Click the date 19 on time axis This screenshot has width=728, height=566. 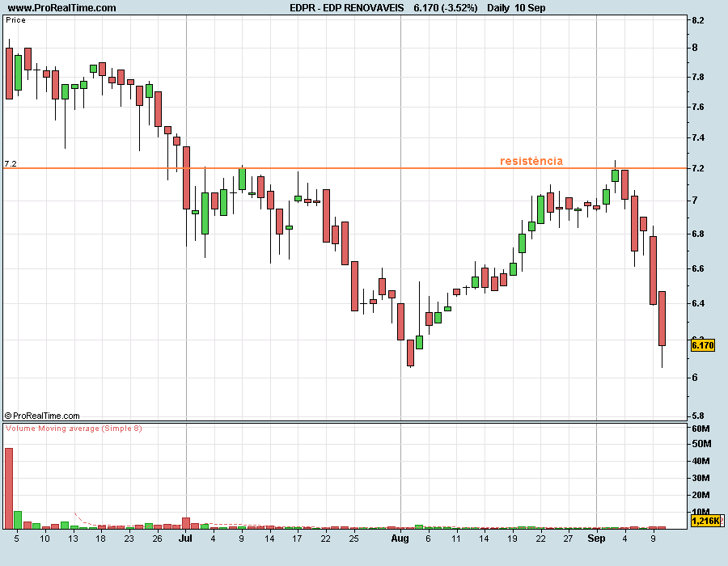click(x=512, y=539)
